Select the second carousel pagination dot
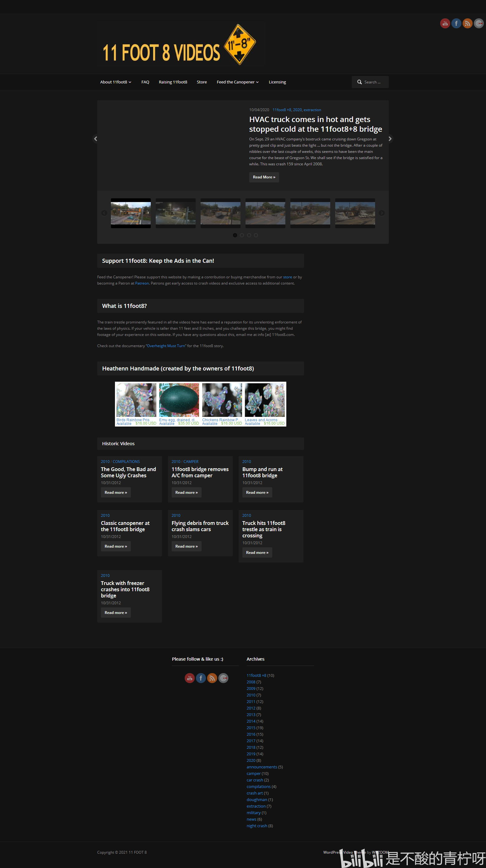Image resolution: width=486 pixels, height=868 pixels. pyautogui.click(x=242, y=235)
